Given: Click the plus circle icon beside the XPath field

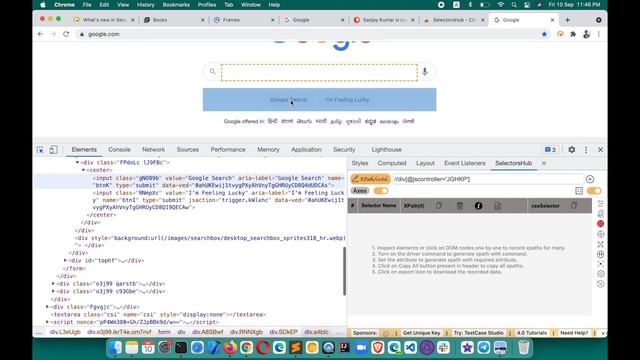Looking at the screenshot, I should [590, 179].
